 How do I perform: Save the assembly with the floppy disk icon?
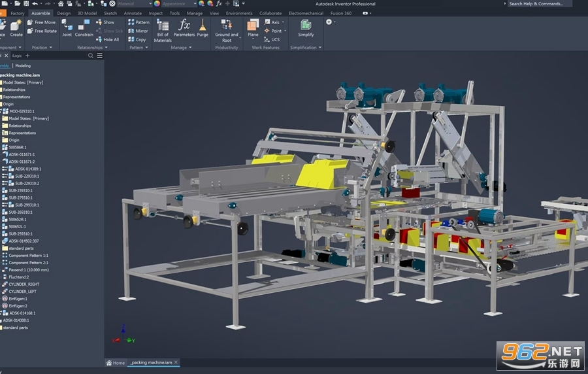tap(26, 3)
